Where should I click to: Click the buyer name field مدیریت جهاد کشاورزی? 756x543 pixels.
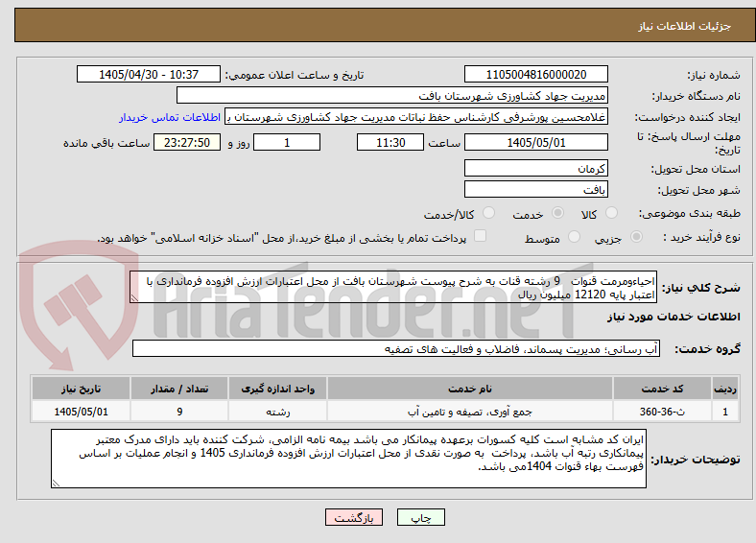pyautogui.click(x=392, y=96)
